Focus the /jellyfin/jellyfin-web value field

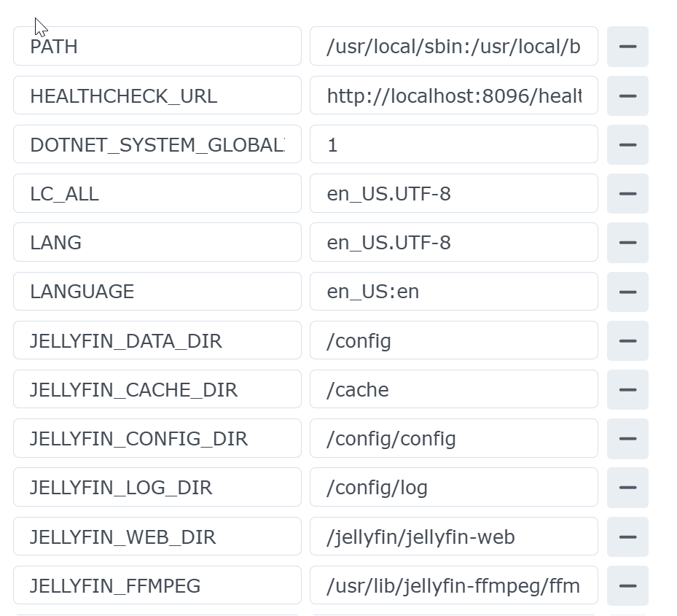coord(453,537)
